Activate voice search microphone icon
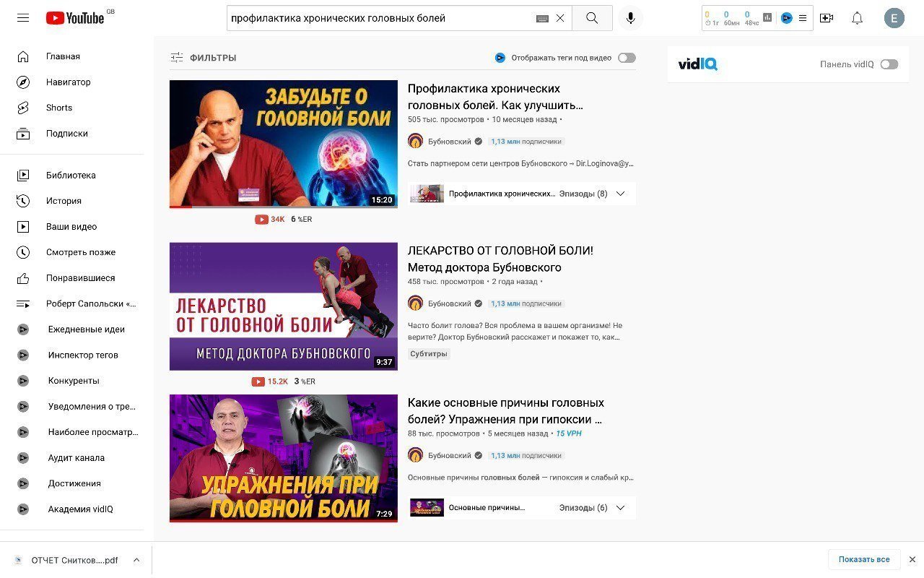The image size is (924, 578). point(630,18)
